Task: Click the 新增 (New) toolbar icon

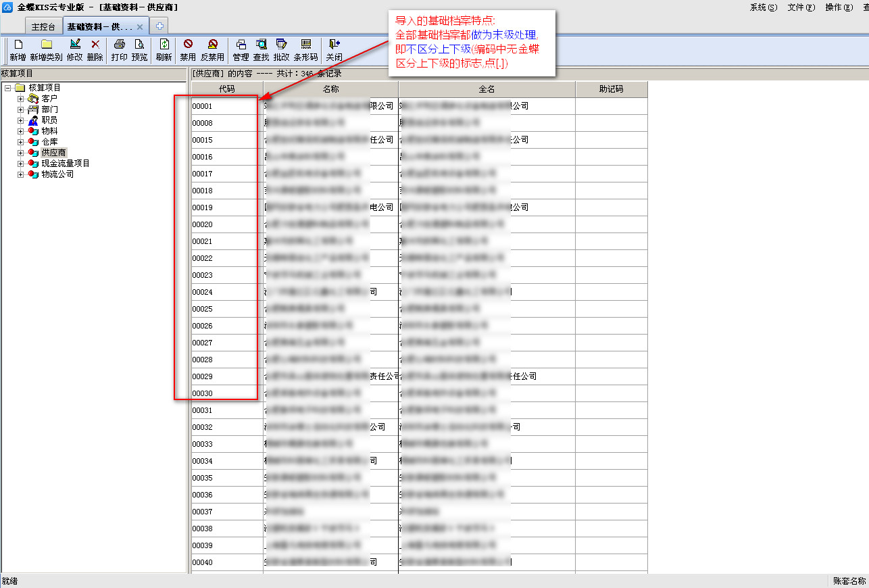Action: pos(18,45)
